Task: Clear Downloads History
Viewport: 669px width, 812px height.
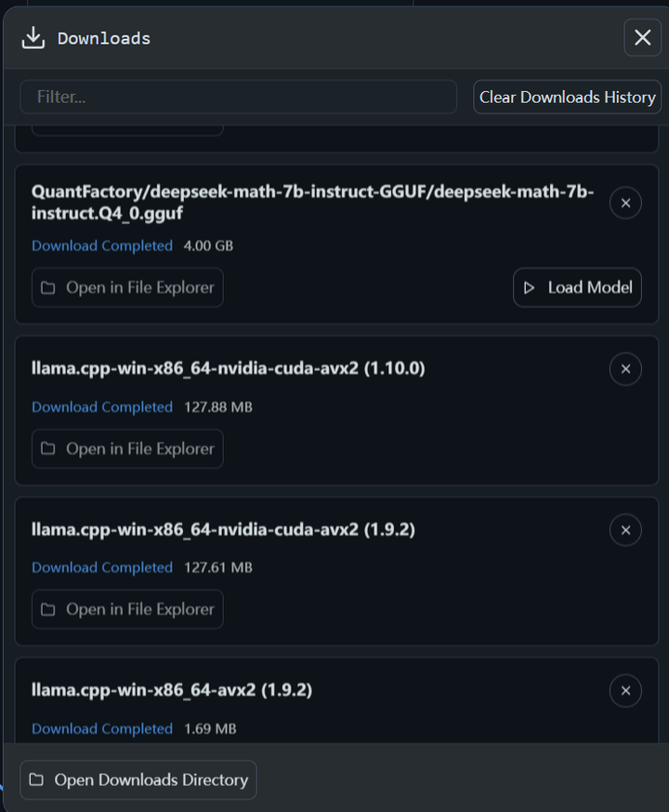Action: (x=567, y=97)
